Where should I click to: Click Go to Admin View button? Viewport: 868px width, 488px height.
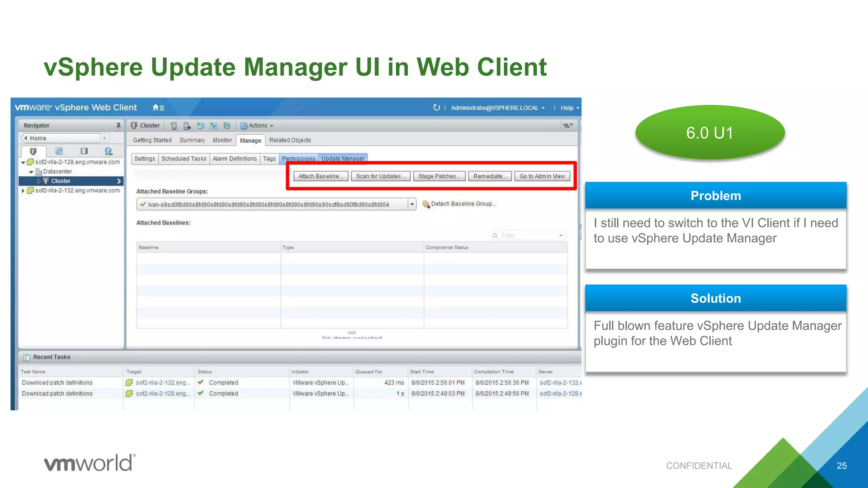tap(542, 176)
